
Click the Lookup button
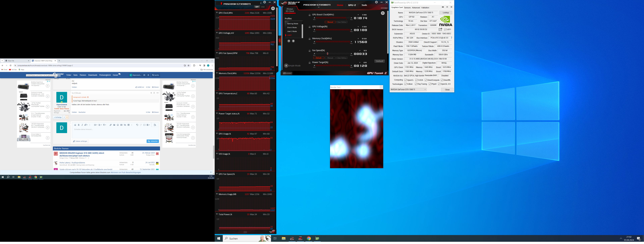pyautogui.click(x=445, y=13)
